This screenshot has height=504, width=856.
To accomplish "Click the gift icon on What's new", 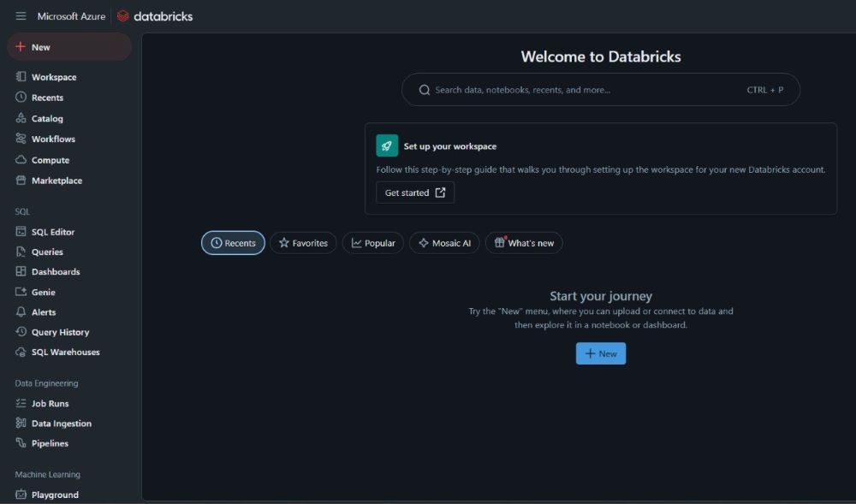I will pyautogui.click(x=500, y=243).
